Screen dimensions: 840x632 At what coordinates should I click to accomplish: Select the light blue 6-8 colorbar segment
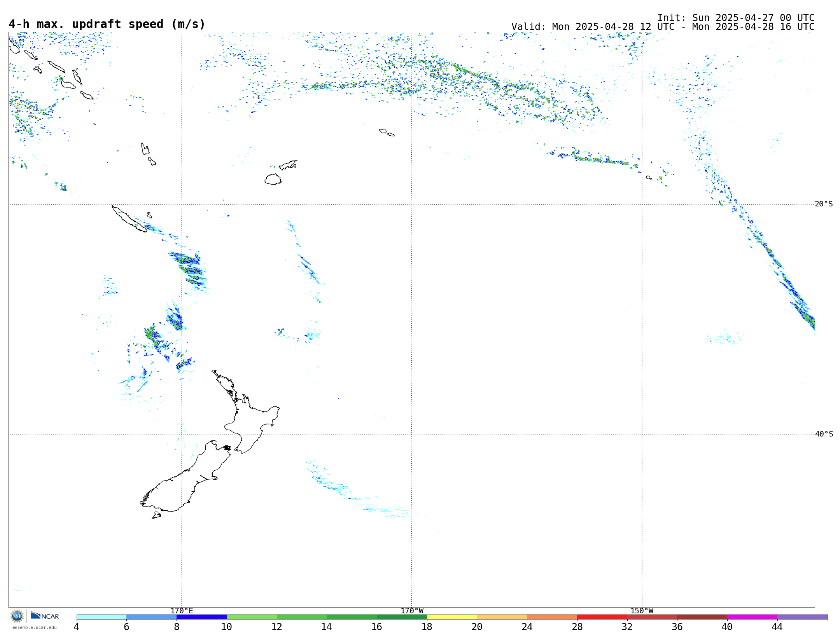pos(152,617)
